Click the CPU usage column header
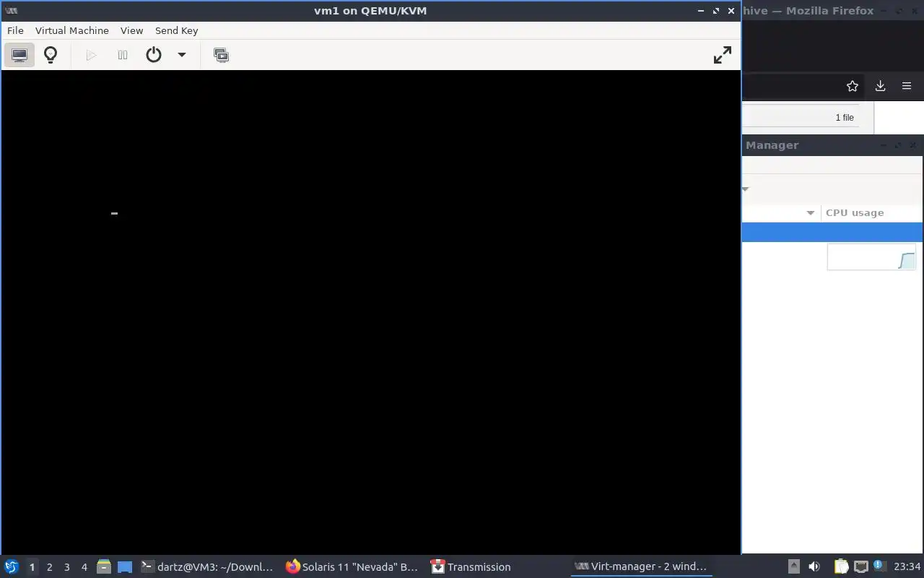Screen dimensions: 924x578 point(871,213)
